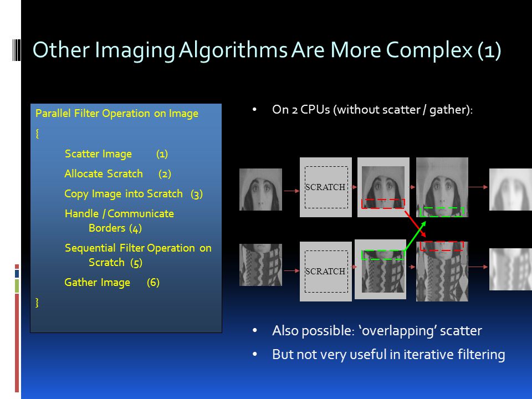Click 'But not very useful in iterative filtering' bullet
Image resolution: width=532 pixels, height=399 pixels.
pos(388,355)
